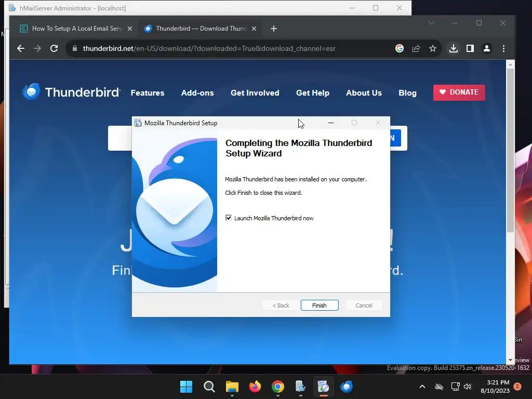Switch to Chrome from taskbar
Screen dimensions: 532x399
(278, 387)
